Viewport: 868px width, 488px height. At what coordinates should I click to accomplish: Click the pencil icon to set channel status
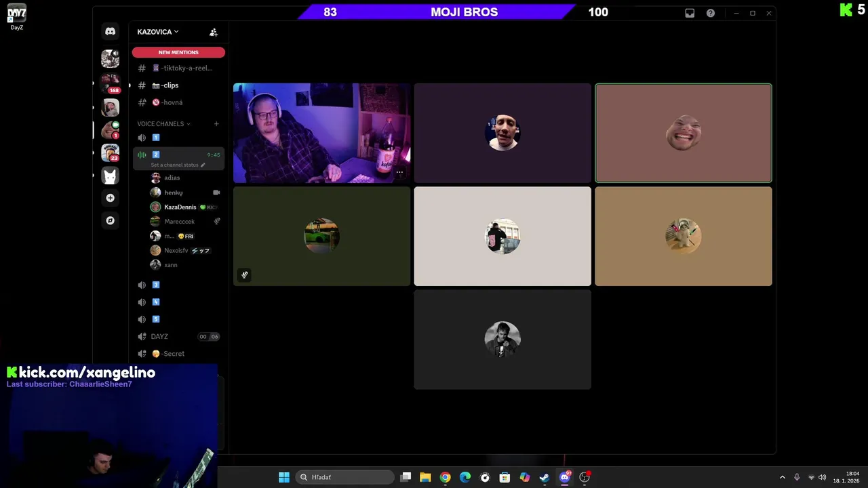202,165
